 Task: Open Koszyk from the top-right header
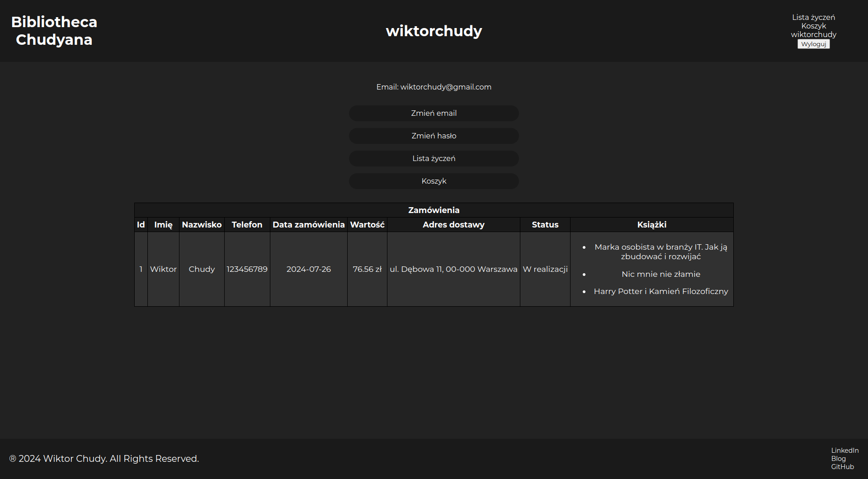[x=813, y=26]
